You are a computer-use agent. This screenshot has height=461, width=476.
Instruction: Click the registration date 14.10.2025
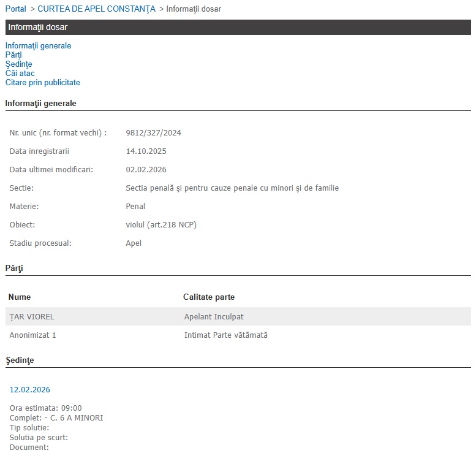146,151
